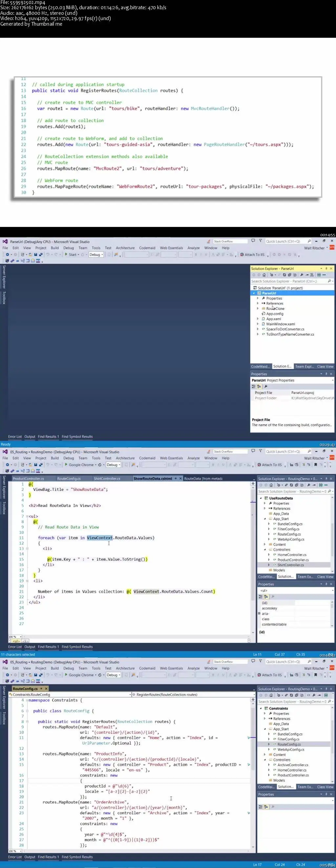Open Toolbox side tab in ShowRouteData window

4,508
